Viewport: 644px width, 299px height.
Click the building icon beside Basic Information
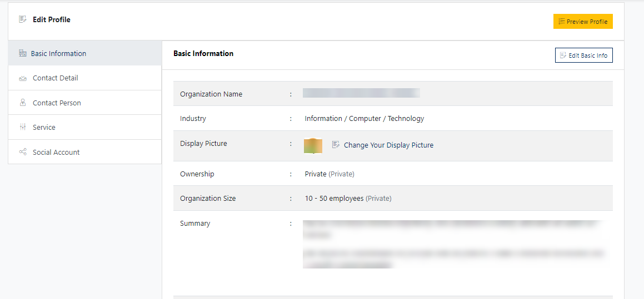tap(23, 54)
